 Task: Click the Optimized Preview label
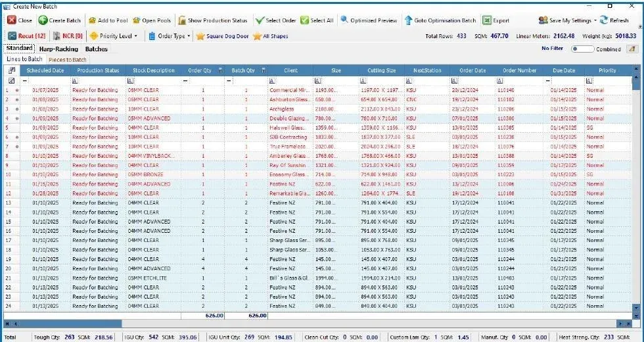[x=373, y=20]
